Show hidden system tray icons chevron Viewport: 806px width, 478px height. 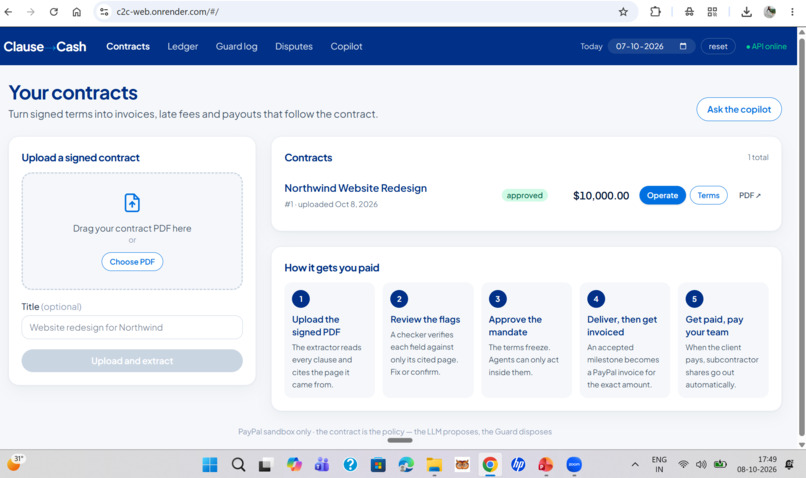[x=635, y=465]
